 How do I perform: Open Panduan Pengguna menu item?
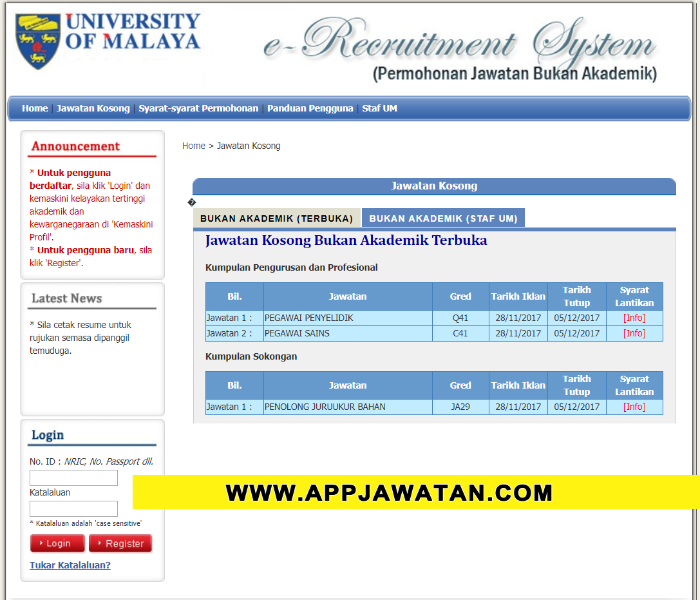click(310, 108)
